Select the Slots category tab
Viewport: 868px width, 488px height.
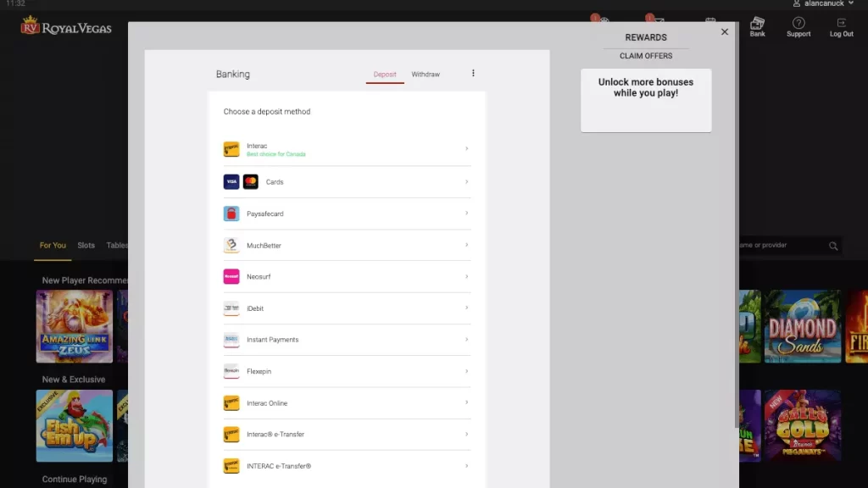pyautogui.click(x=86, y=246)
